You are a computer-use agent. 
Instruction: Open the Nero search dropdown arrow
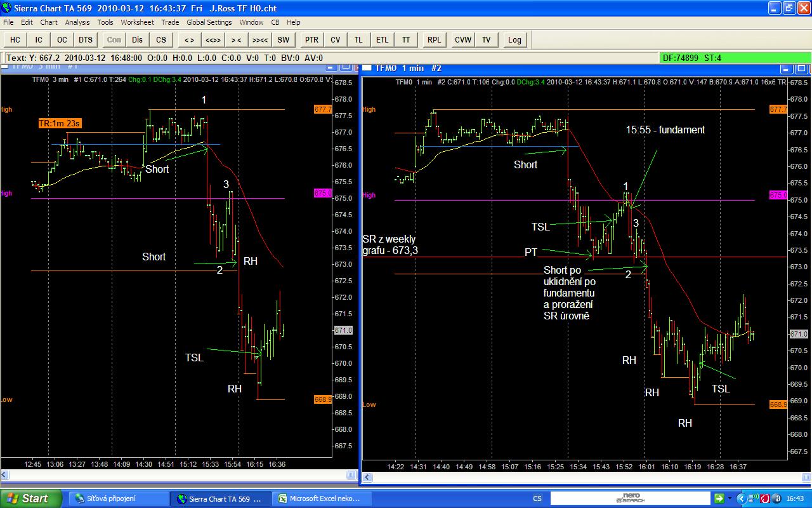pyautogui.click(x=730, y=498)
